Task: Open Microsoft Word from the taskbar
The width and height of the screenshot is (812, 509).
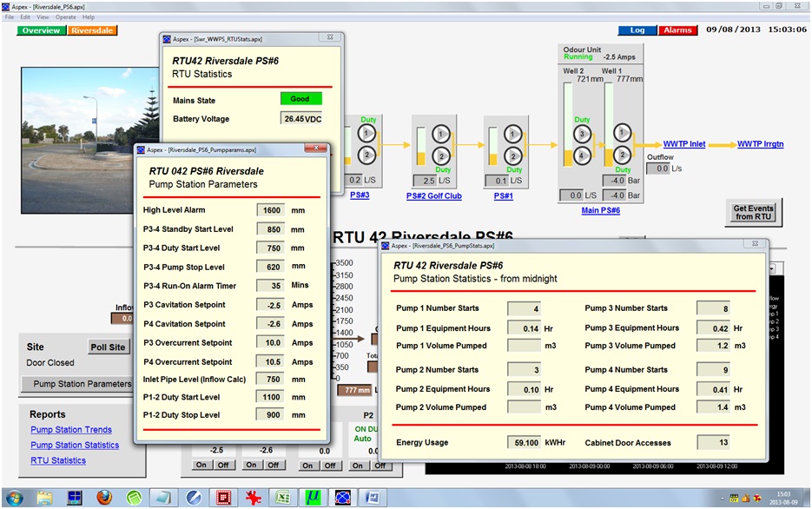Action: 373,498
